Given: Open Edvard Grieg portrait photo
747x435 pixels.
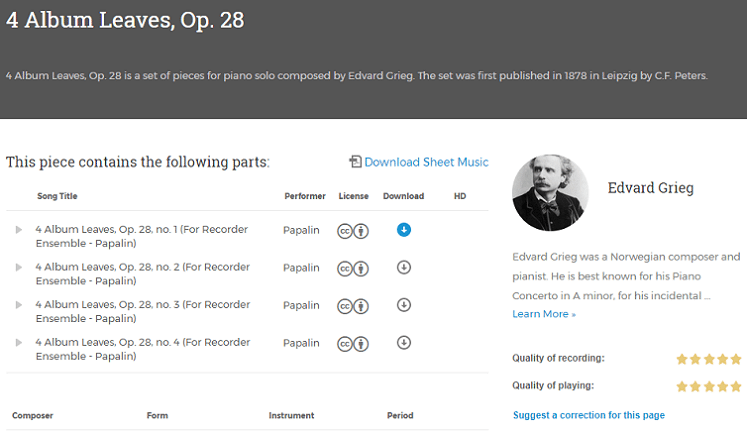Looking at the screenshot, I should (550, 192).
